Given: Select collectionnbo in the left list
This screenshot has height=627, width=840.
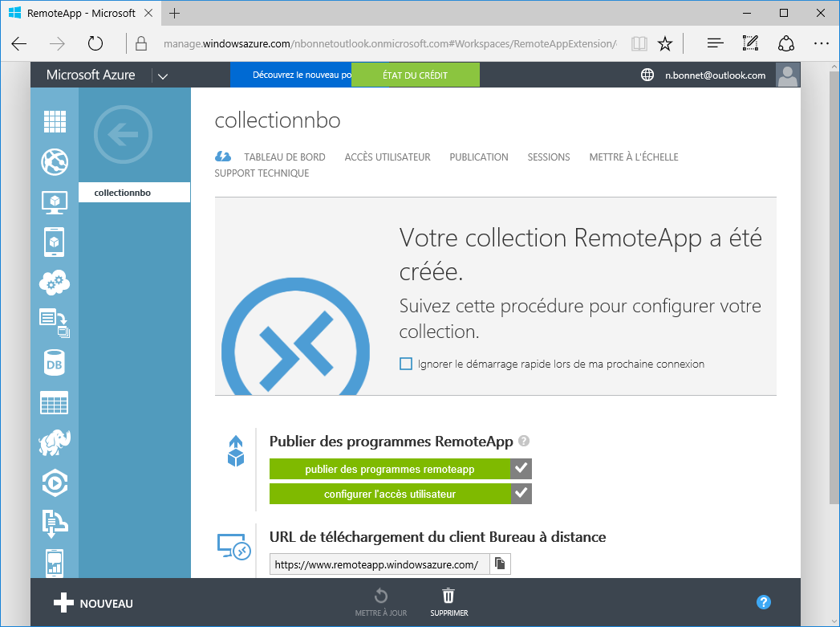Looking at the screenshot, I should pyautogui.click(x=123, y=193).
